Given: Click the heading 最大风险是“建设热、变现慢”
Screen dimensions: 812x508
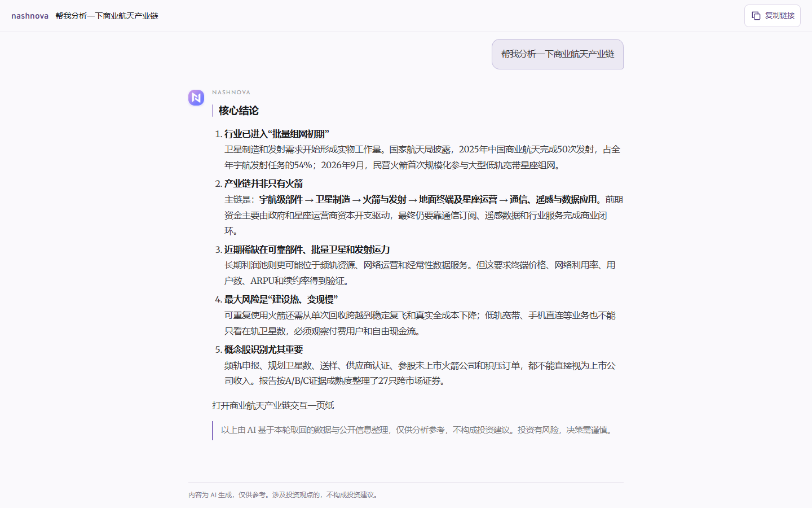Looking at the screenshot, I should click(281, 299).
